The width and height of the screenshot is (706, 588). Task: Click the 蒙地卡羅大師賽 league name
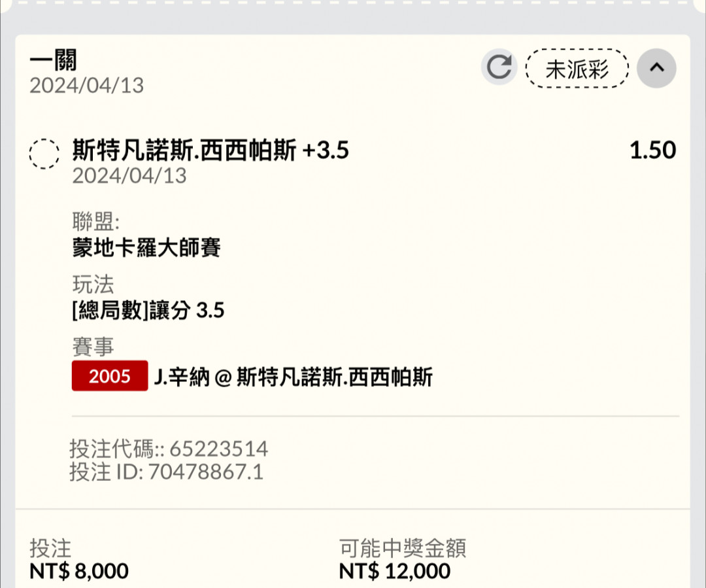pos(146,248)
